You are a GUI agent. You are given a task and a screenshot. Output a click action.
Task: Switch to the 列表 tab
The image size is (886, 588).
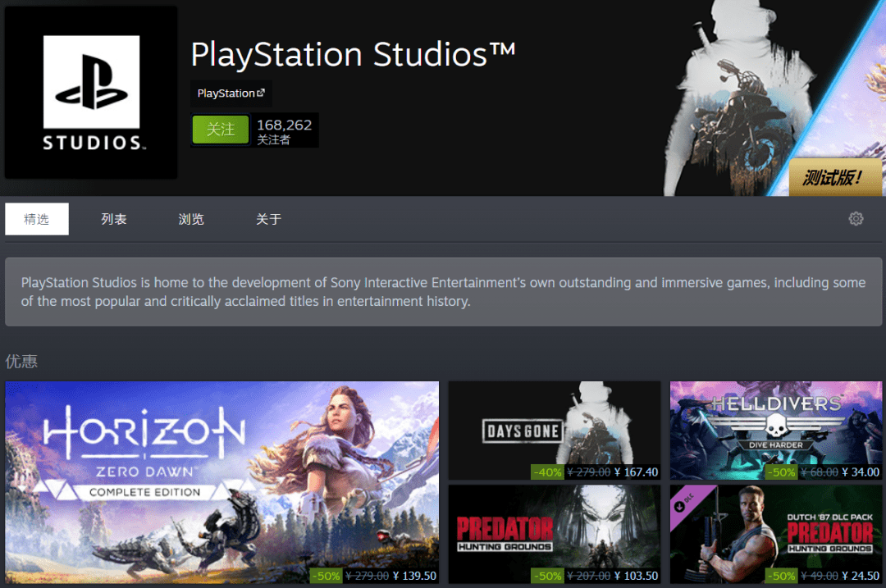coord(113,219)
